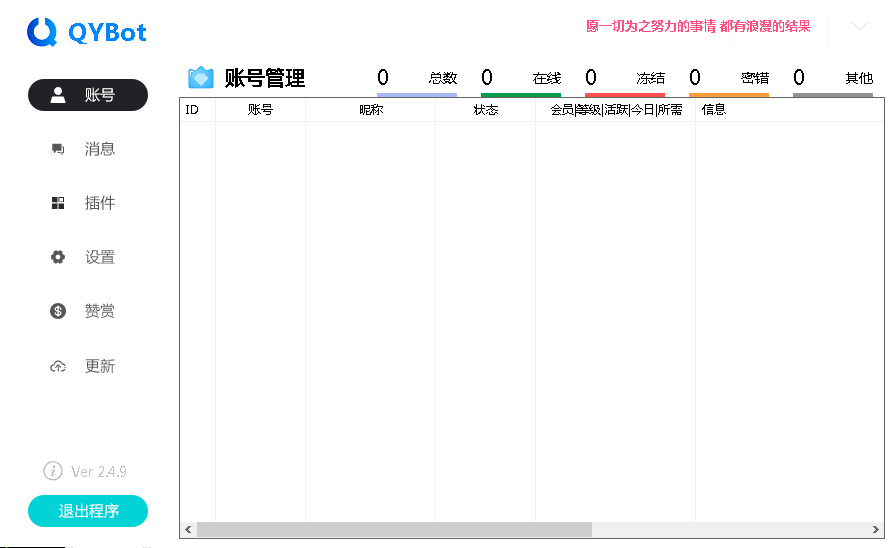
Task: Click the 信息 column header
Action: pos(790,110)
